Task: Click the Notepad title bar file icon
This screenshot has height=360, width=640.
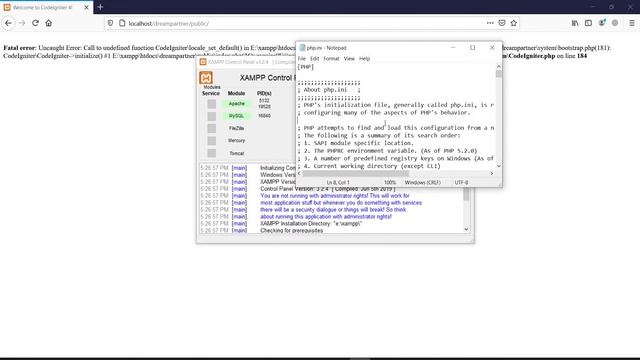Action: [x=302, y=48]
